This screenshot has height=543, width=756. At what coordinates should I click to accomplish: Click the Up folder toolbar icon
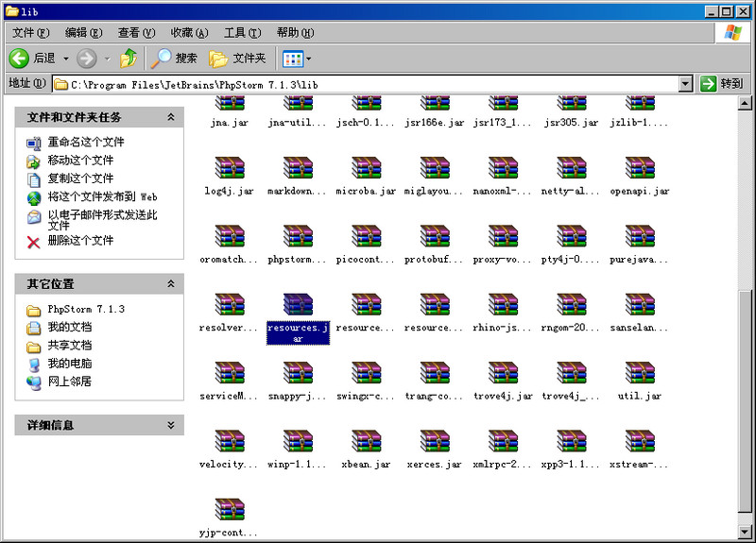pyautogui.click(x=129, y=59)
